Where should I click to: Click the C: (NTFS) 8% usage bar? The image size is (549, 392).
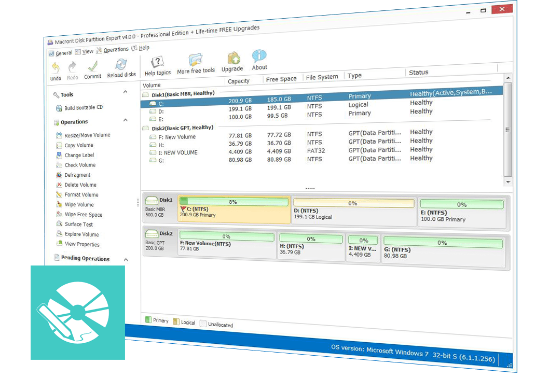[234, 202]
